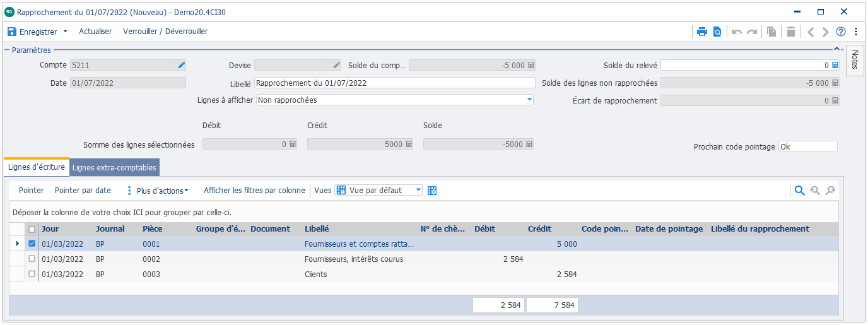Sort by Date de pointage column header

[670, 229]
